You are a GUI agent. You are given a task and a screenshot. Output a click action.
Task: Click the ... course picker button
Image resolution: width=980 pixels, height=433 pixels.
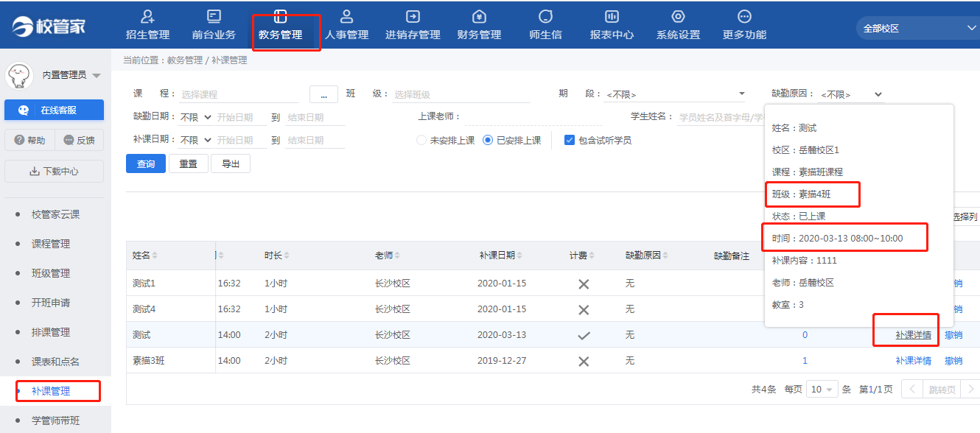click(323, 94)
